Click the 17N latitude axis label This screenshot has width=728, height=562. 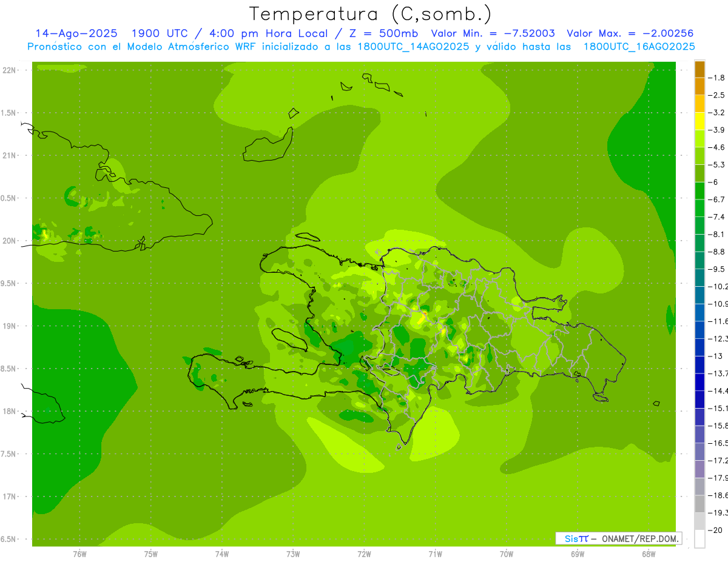tap(10, 497)
